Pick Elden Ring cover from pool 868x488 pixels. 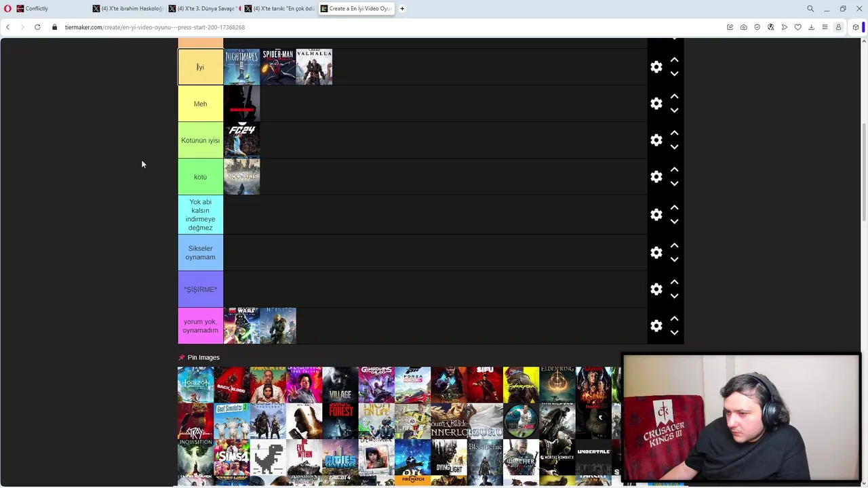coord(557,384)
